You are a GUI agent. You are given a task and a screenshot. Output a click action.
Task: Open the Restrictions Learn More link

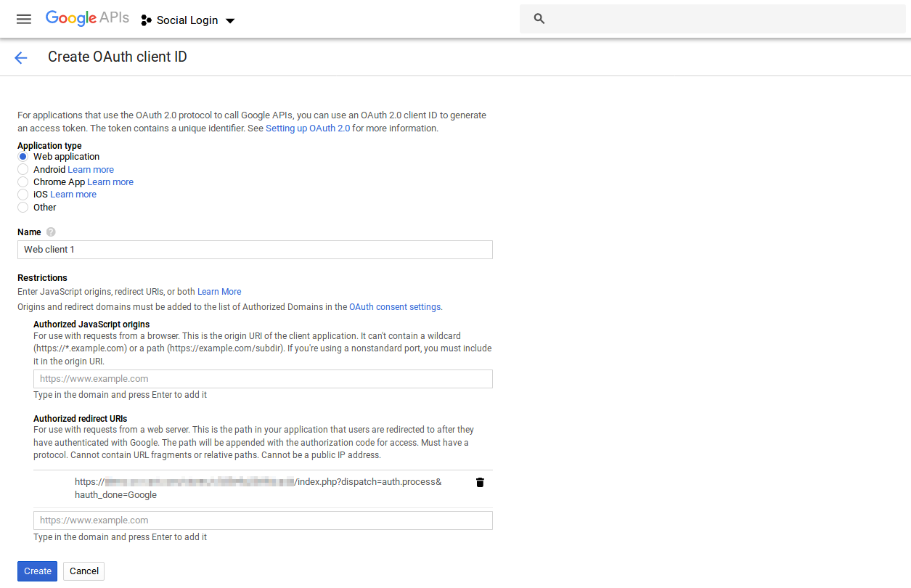coord(219,292)
